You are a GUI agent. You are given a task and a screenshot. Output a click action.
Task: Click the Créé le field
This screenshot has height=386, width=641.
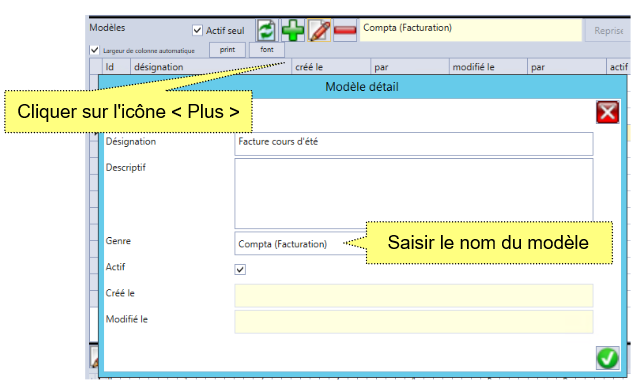click(414, 296)
